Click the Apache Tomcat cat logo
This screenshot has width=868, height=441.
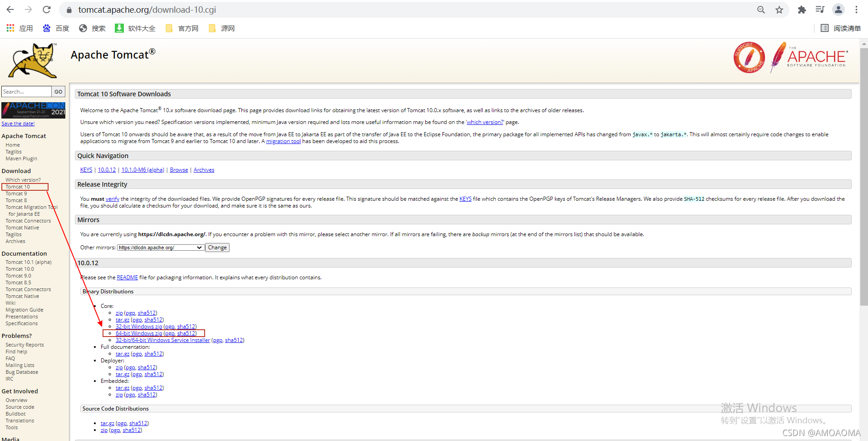point(33,61)
